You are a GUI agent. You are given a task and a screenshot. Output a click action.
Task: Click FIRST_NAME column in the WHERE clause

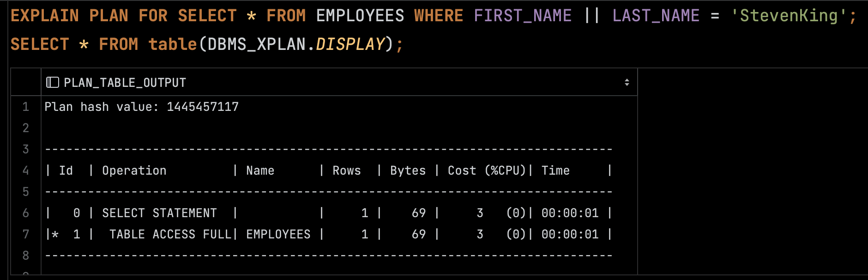(x=523, y=16)
